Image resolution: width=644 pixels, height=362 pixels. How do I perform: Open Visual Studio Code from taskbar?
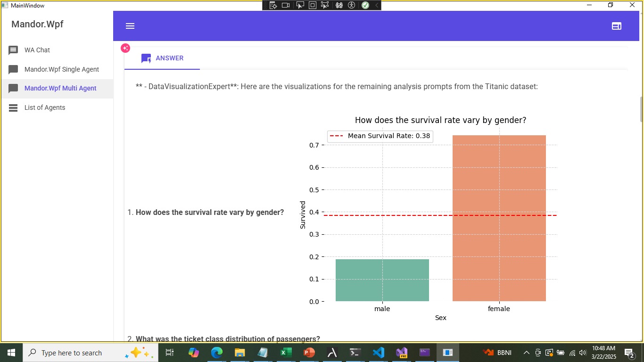pos(378,353)
